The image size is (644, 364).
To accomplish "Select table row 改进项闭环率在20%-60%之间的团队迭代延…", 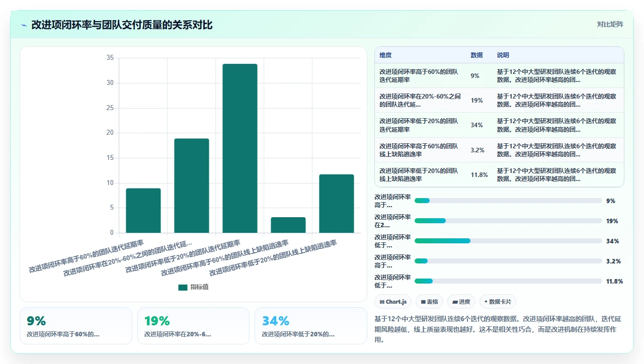I will (499, 101).
